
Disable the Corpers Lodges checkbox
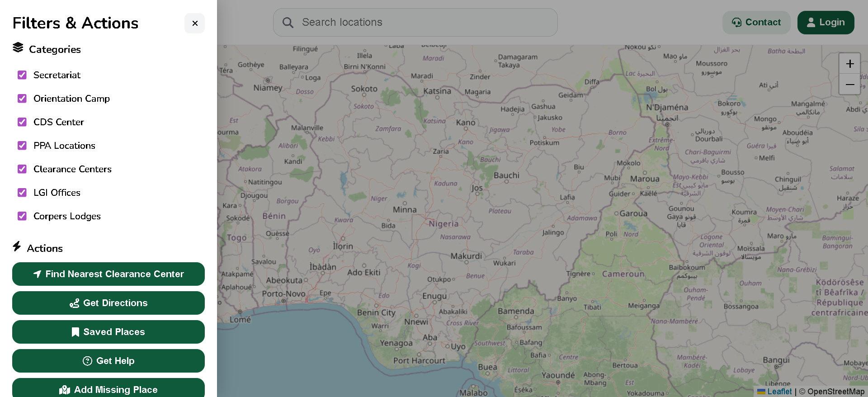[22, 216]
